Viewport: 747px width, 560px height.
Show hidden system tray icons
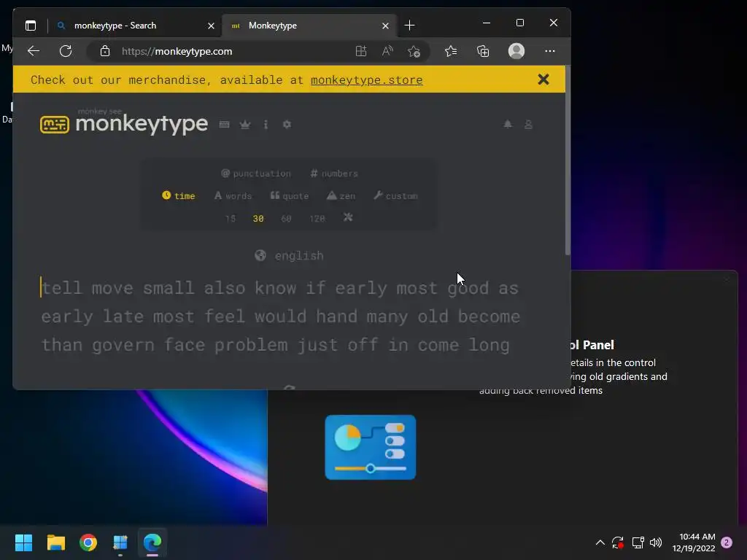(x=600, y=542)
